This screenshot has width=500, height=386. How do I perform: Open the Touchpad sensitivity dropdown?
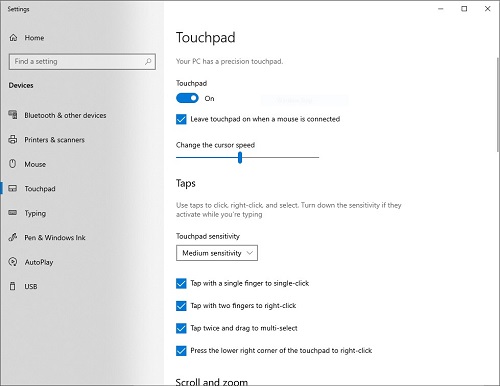click(217, 253)
